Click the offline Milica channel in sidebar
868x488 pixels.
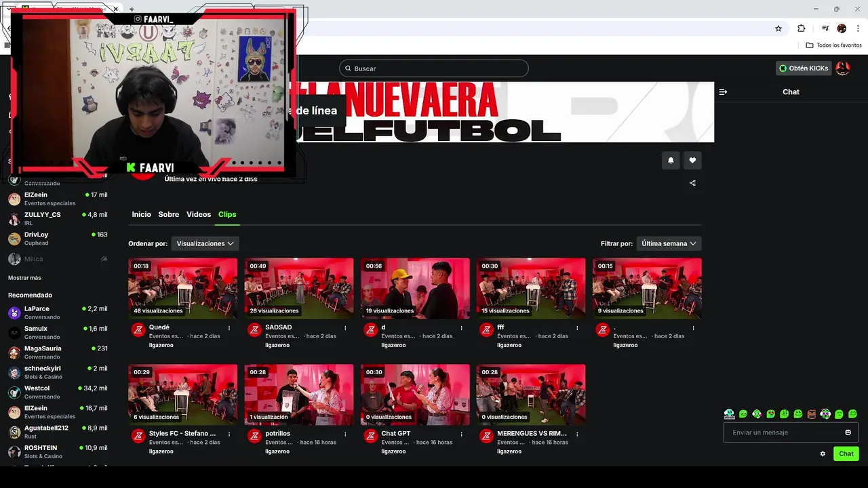[x=58, y=259]
